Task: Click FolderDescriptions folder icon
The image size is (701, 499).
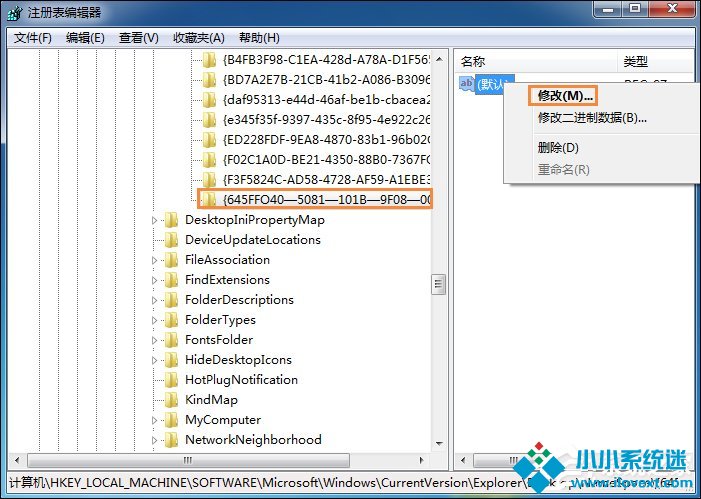Action: [171, 300]
